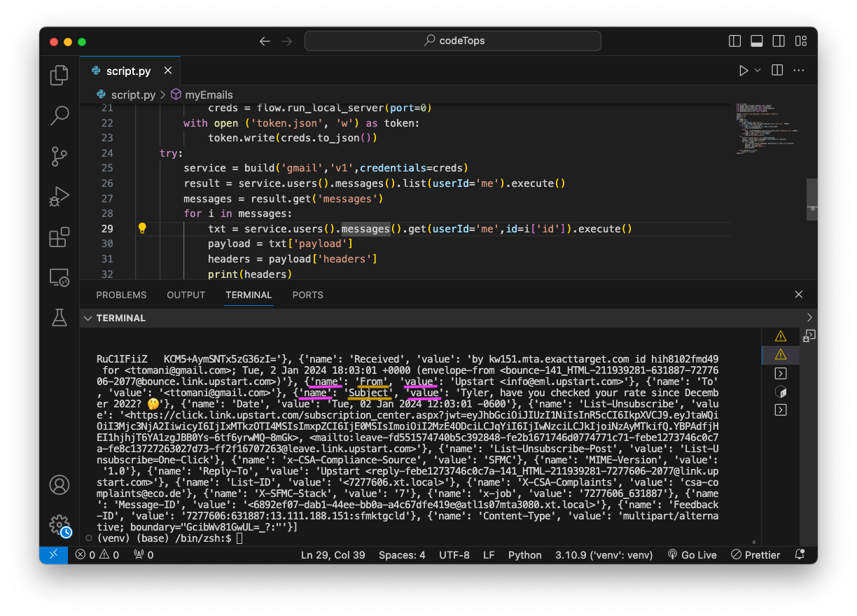Click the right chevron above the terminal list
The height and width of the screenshot is (616, 857).
pos(809,318)
